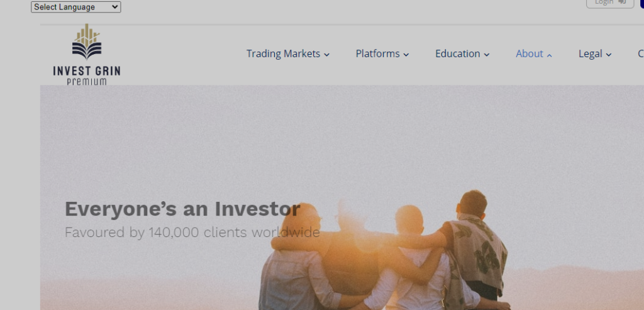Click the Login button
Viewport: 644px width, 310px height.
coord(604,3)
